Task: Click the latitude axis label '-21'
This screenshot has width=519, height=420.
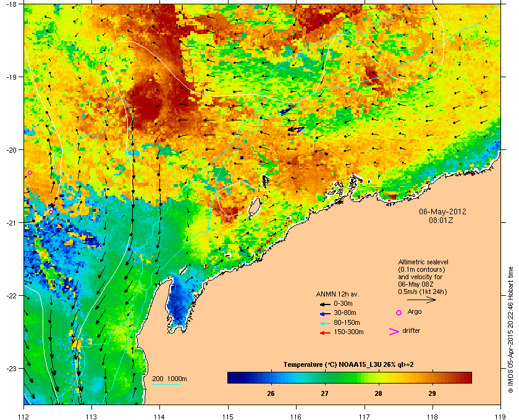Action: coord(11,223)
